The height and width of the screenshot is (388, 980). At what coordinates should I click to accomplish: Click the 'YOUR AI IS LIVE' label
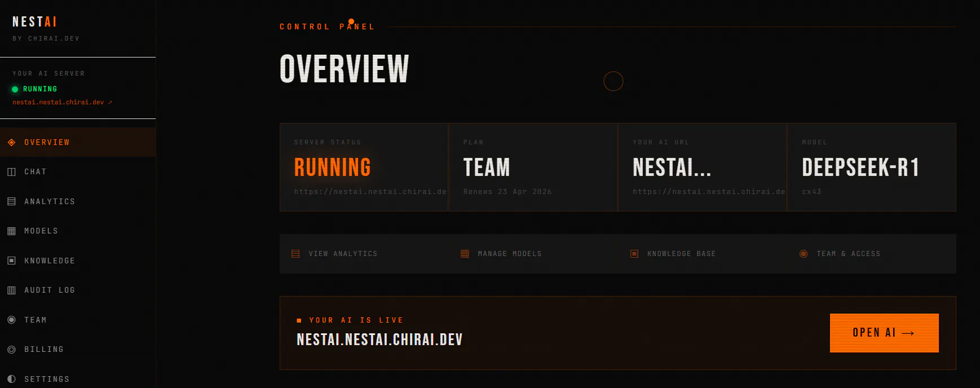click(356, 320)
